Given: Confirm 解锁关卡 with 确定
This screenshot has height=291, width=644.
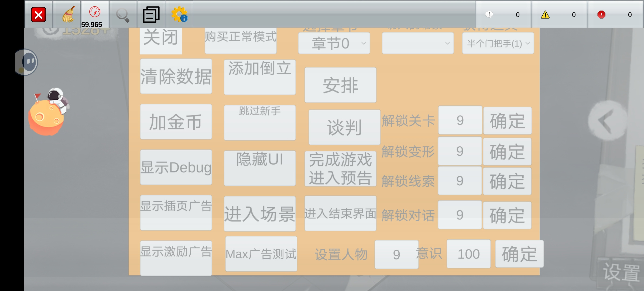Looking at the screenshot, I should coord(508,121).
